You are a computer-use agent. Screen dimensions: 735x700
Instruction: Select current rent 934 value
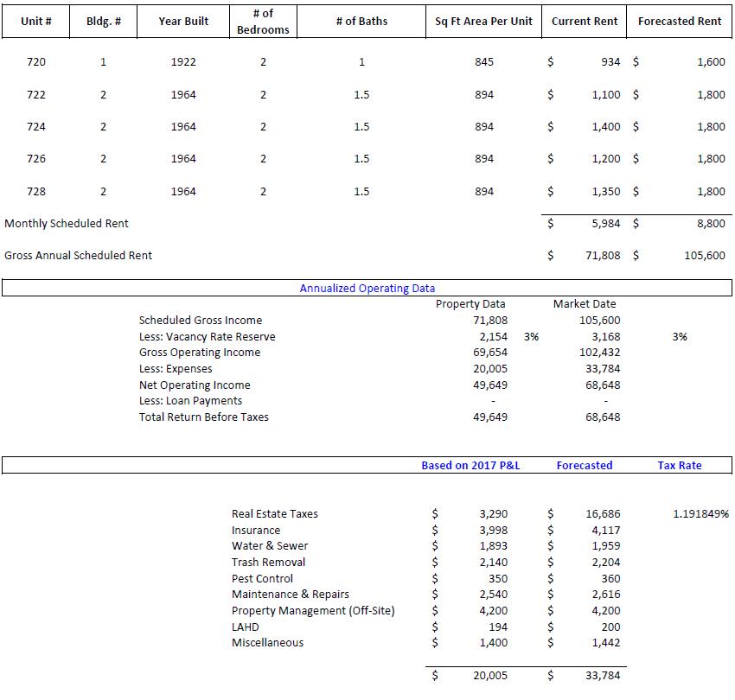coord(610,62)
